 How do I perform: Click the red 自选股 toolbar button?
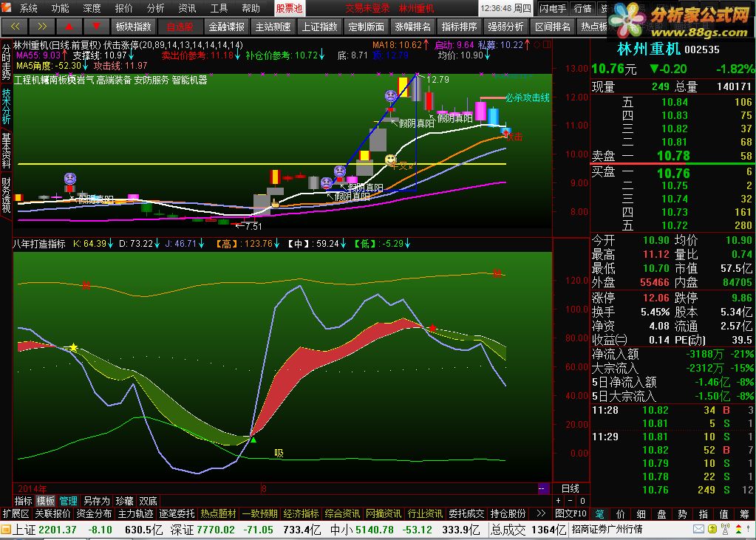coord(180,27)
